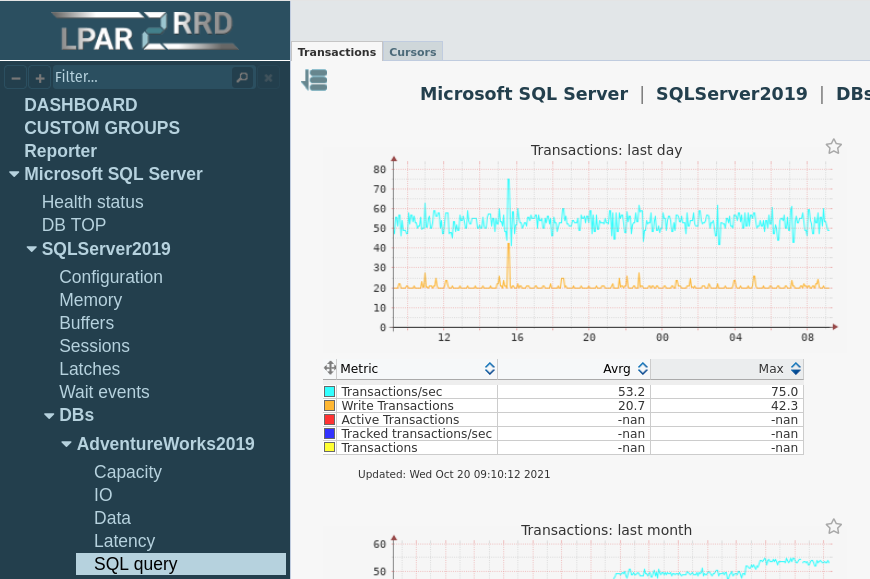Switch to the Cursors tab
Screen dimensions: 870x579
pos(412,51)
